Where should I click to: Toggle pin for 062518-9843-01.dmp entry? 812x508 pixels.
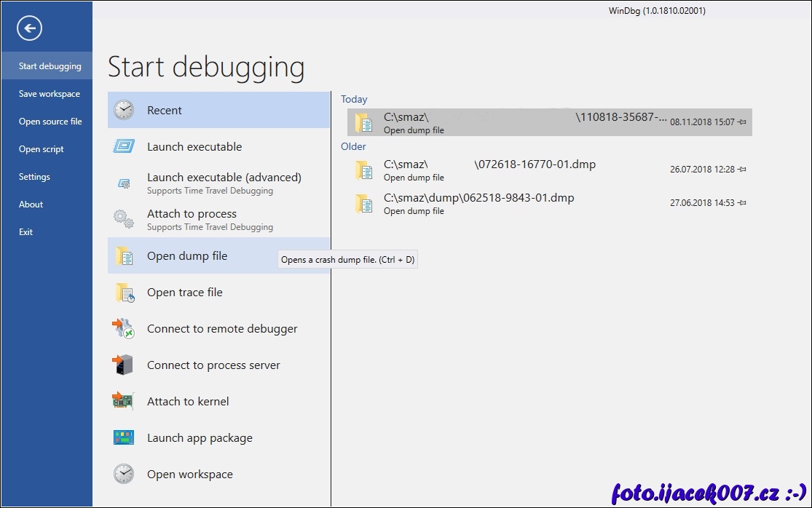(742, 203)
